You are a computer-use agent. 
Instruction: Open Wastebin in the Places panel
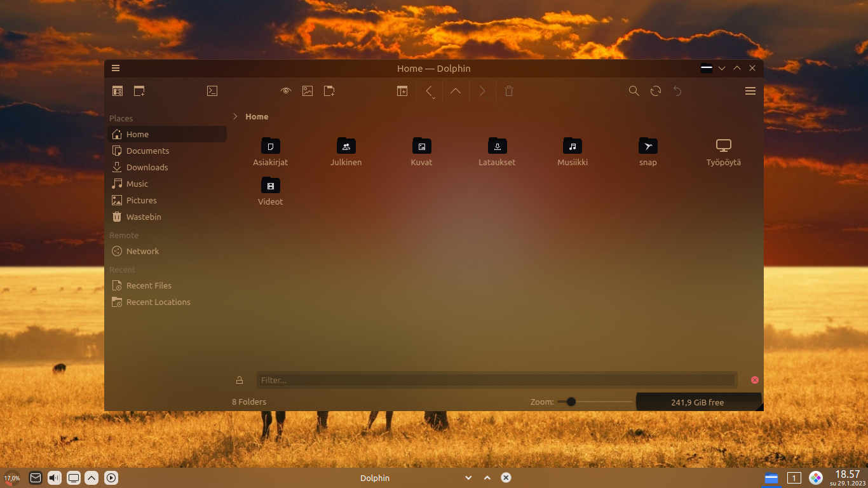pos(167,217)
